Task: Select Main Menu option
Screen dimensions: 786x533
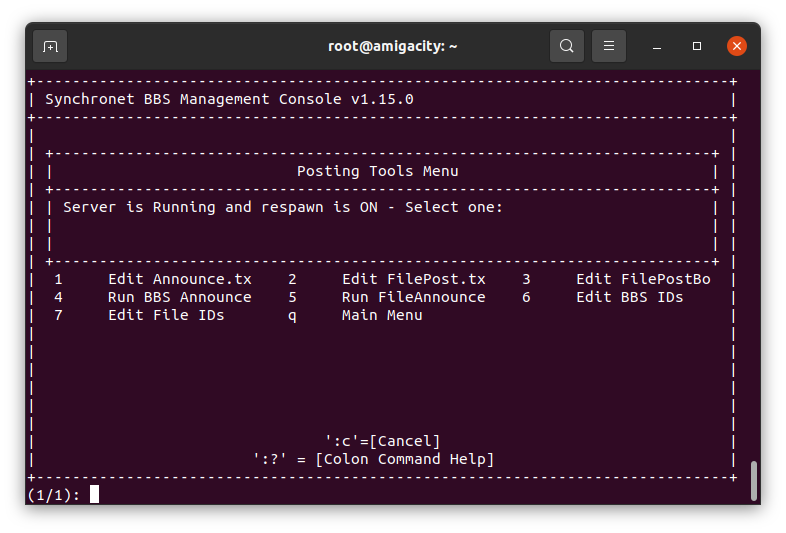Action: 382,315
